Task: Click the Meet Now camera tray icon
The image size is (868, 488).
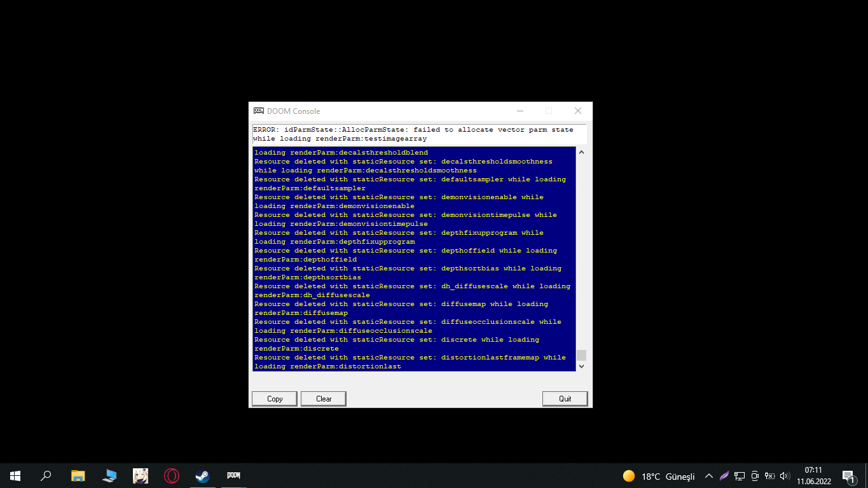Action: tap(755, 476)
